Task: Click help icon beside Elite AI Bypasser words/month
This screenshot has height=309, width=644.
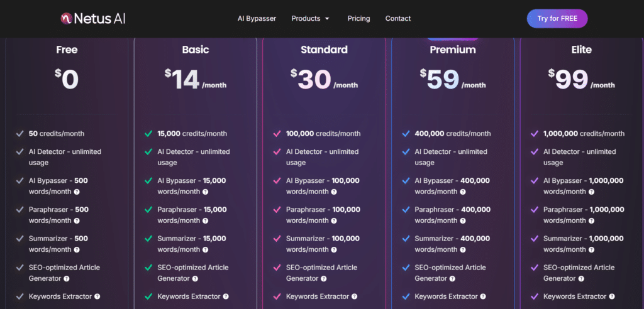Action: click(x=591, y=192)
